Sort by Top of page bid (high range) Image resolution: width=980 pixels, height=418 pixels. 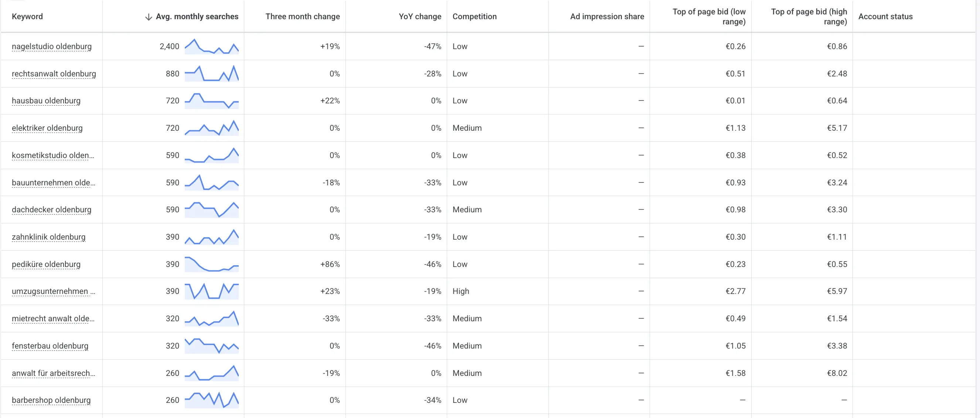(809, 16)
